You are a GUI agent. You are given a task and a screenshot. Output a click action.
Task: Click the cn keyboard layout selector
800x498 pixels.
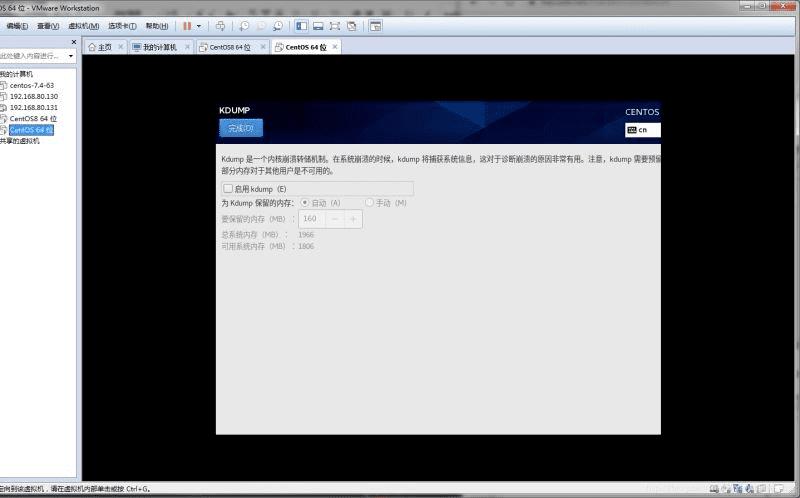[642, 130]
